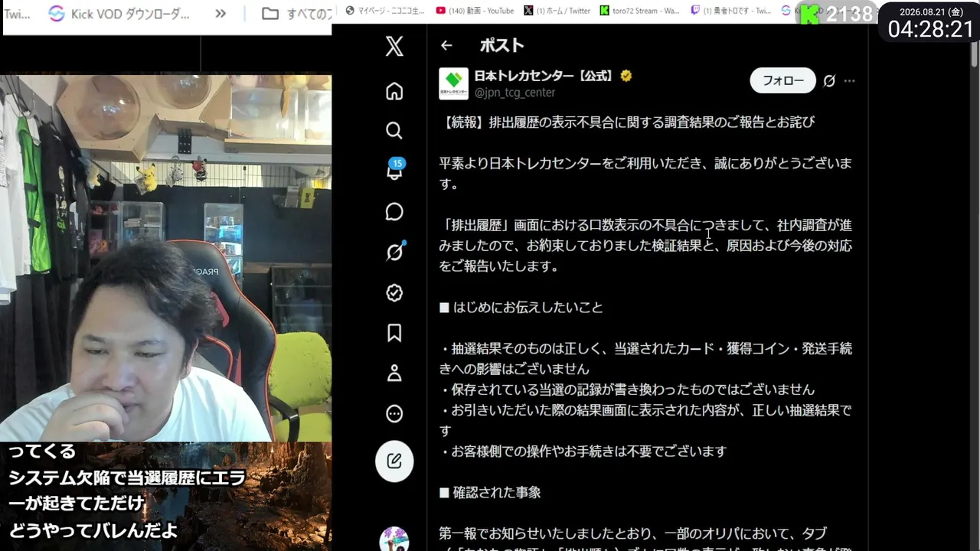Click the 04:28:21 clock overlay
The width and height of the screenshot is (980, 551).
930,29
